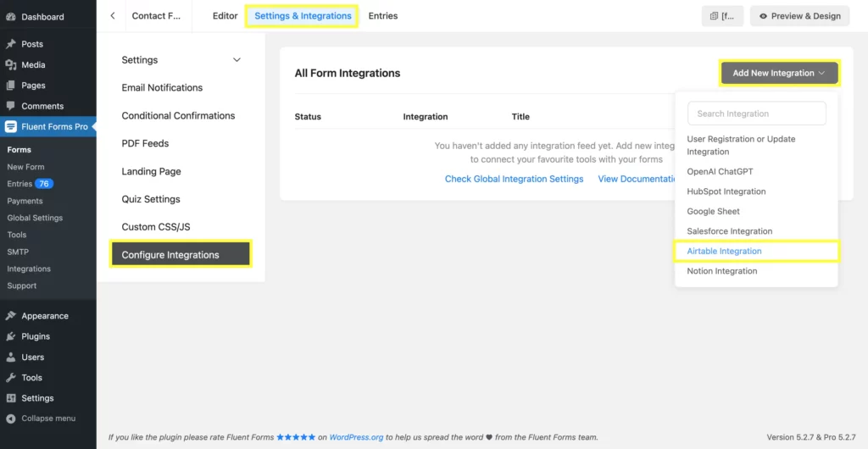Open Support in the sidebar
The width and height of the screenshot is (868, 449).
[x=21, y=285]
